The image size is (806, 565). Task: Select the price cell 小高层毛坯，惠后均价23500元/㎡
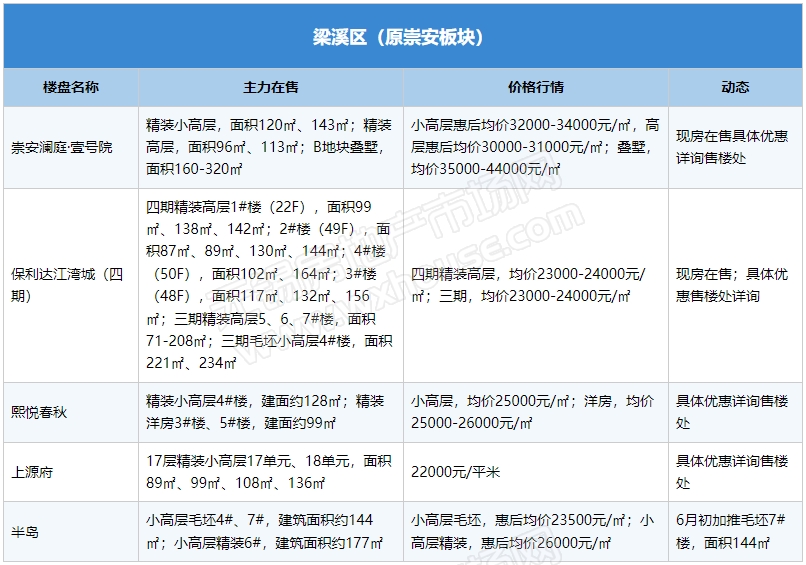point(536,532)
